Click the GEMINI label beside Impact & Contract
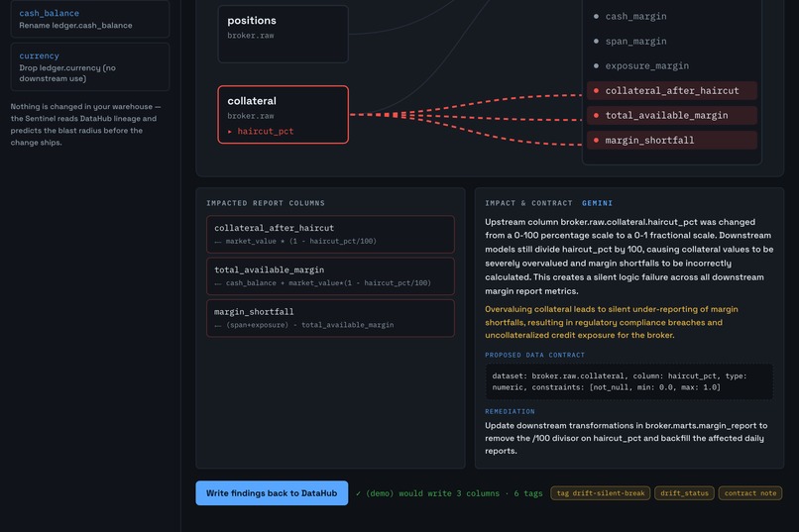Screen dimensions: 799x532 [597, 203]
